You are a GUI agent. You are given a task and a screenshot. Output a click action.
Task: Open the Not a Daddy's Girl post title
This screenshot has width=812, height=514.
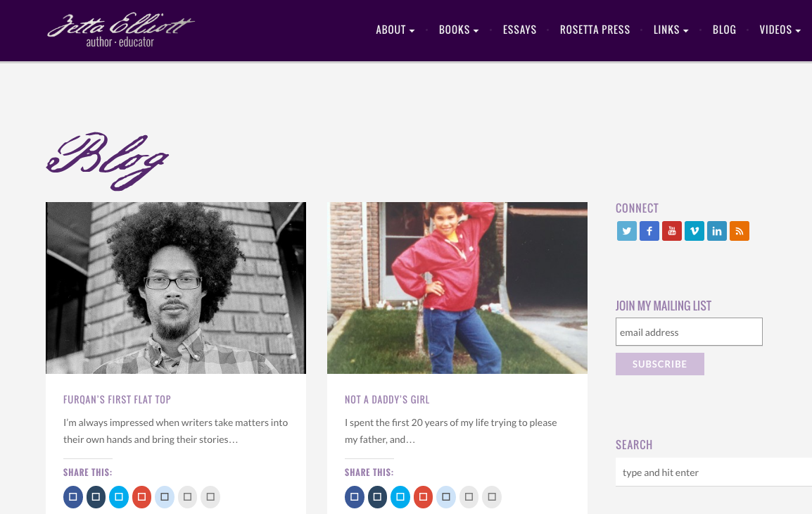coord(387,399)
